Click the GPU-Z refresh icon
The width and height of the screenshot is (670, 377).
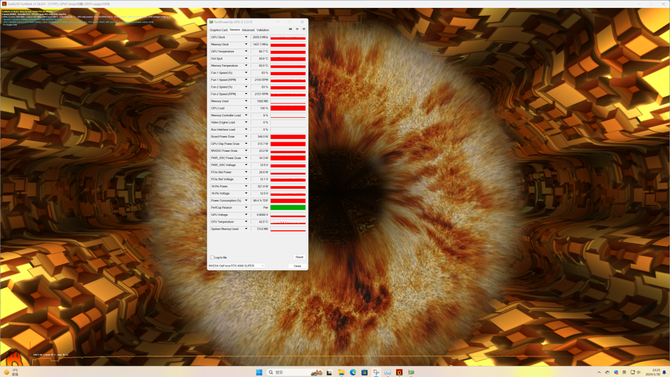297,29
